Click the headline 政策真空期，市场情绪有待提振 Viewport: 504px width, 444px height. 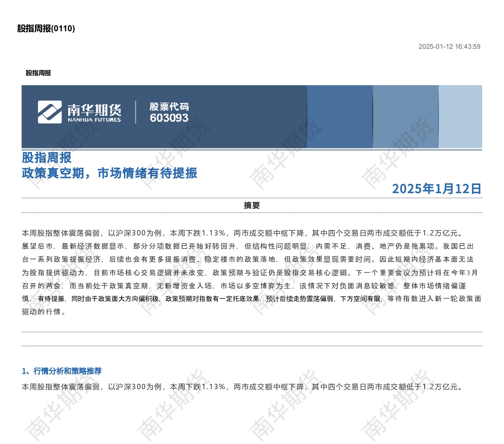110,173
